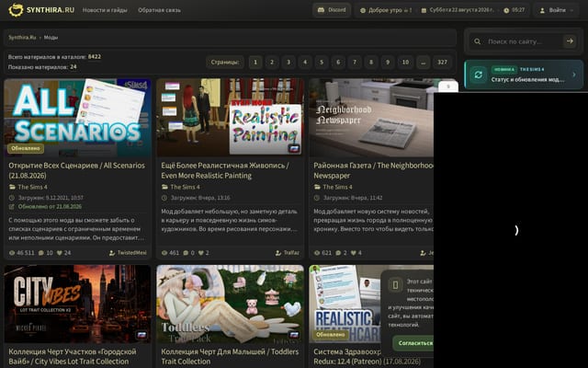Click folder icon on Neighborhood Newspaper card
The width and height of the screenshot is (588, 368).
[x=317, y=187]
